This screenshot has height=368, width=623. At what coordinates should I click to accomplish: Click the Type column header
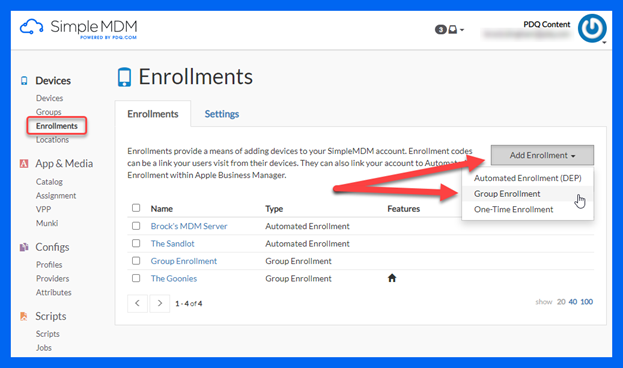click(x=274, y=209)
